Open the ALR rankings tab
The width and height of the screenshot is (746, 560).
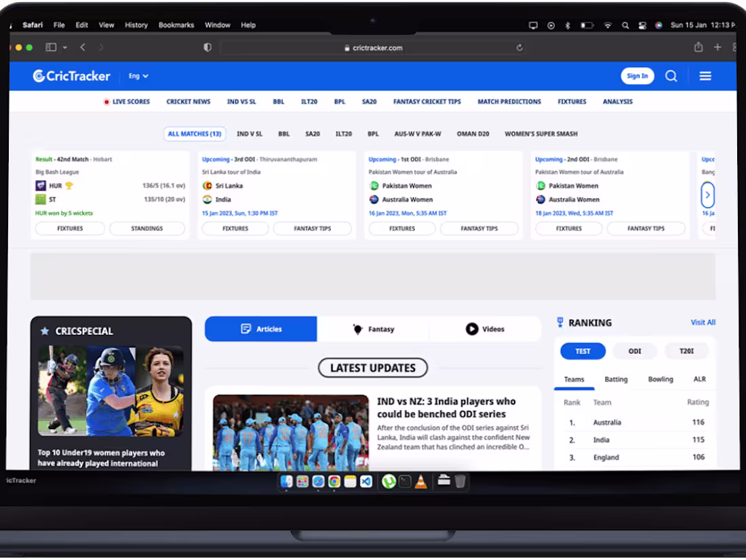(699, 379)
